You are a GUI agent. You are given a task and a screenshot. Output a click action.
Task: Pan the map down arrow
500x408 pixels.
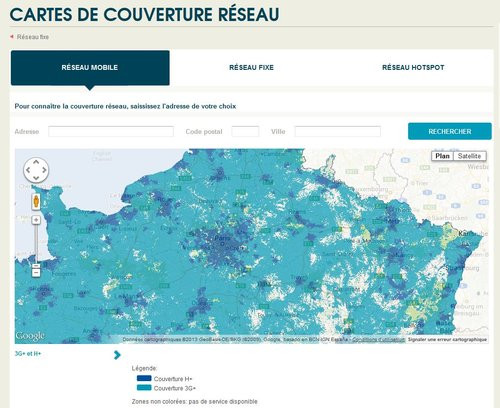pyautogui.click(x=36, y=178)
